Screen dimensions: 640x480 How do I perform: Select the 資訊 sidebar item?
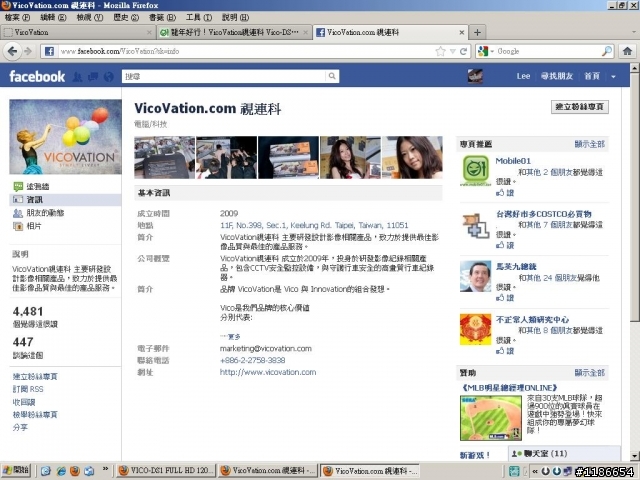pyautogui.click(x=65, y=200)
